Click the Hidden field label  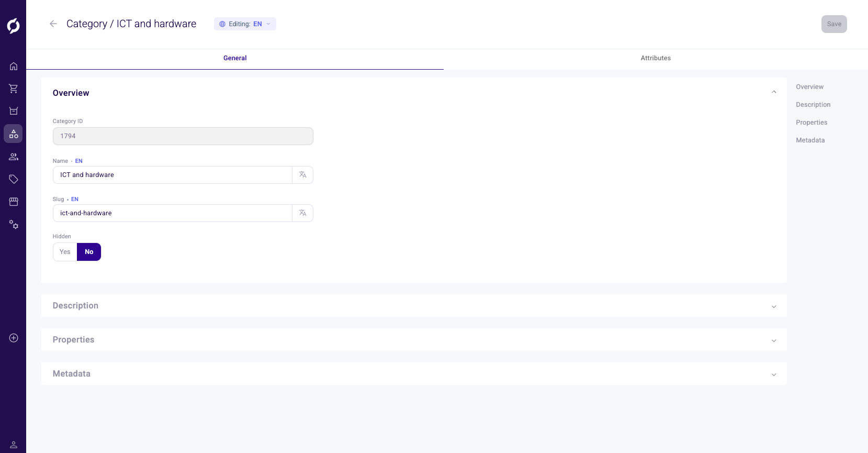[x=62, y=236]
